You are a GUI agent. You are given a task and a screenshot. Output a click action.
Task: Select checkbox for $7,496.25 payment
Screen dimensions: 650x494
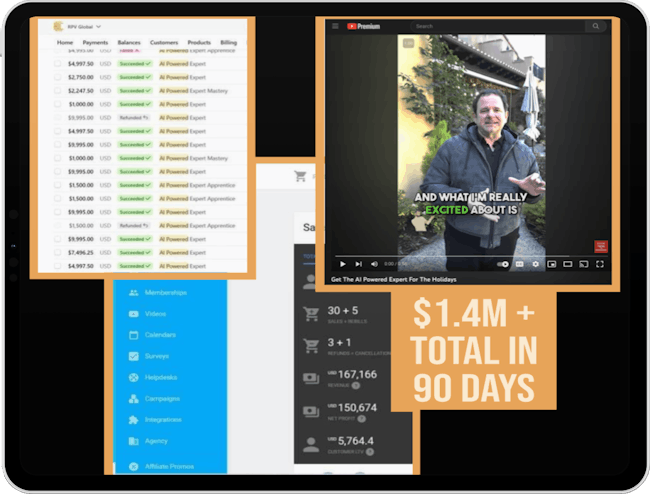tap(58, 253)
